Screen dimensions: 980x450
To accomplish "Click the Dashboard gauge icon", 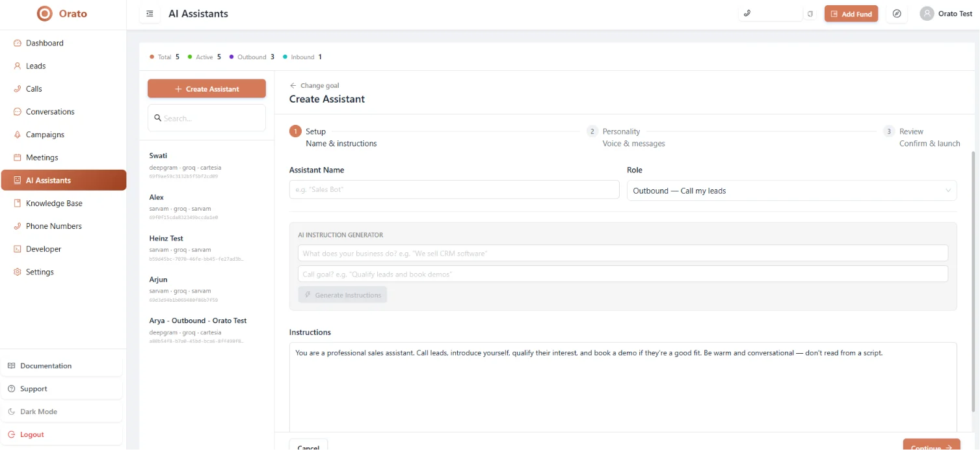I will pos(18,43).
